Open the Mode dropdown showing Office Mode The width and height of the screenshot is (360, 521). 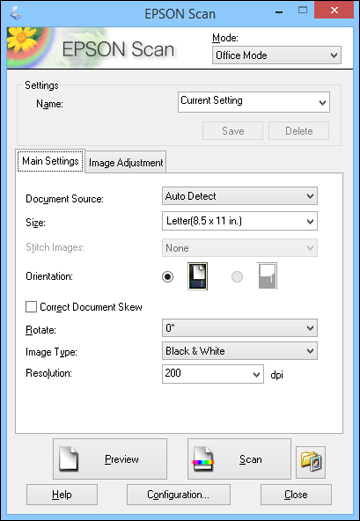[277, 55]
